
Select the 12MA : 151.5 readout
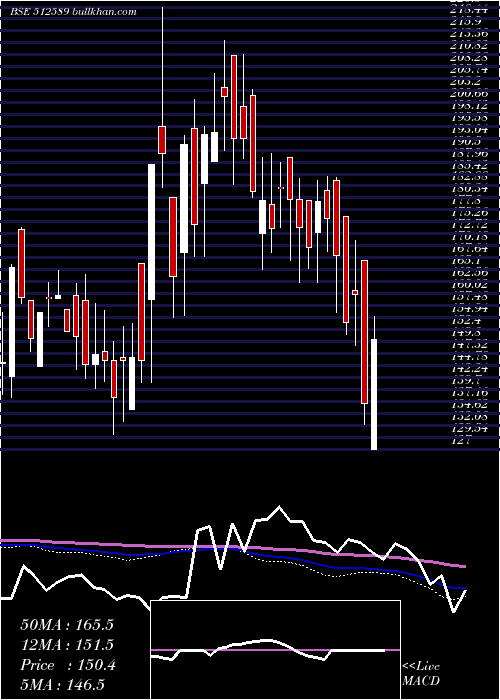pyautogui.click(x=67, y=645)
